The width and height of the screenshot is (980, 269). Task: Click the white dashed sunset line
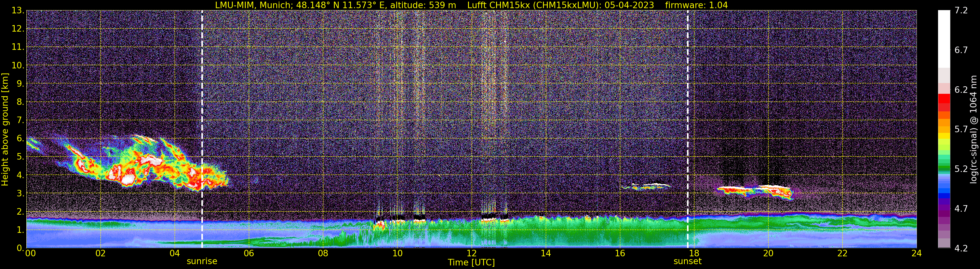688,129
